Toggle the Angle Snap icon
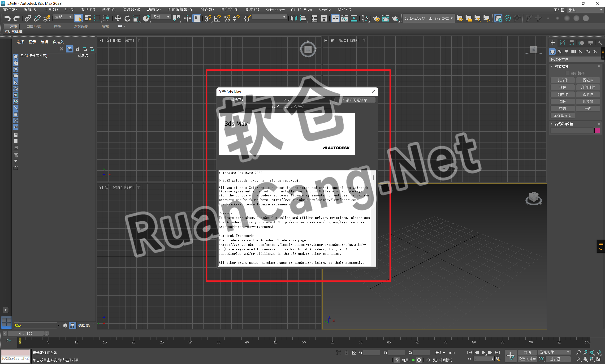The width and height of the screenshot is (605, 364). [217, 18]
